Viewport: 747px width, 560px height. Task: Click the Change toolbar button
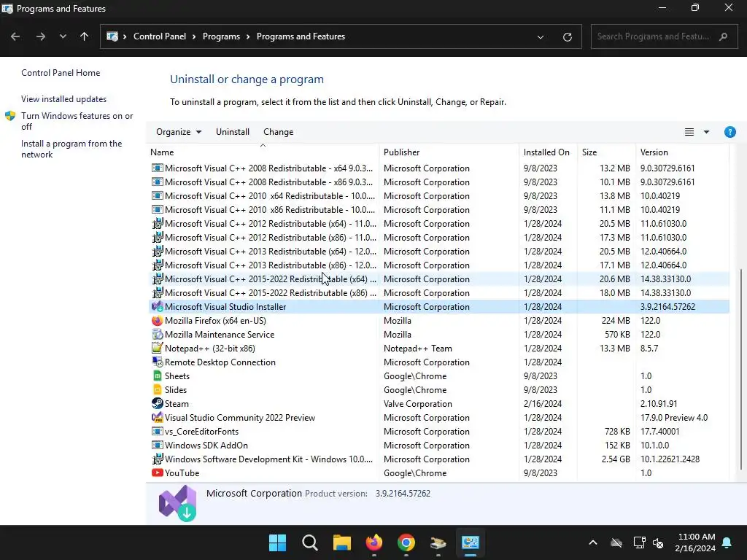coord(278,132)
